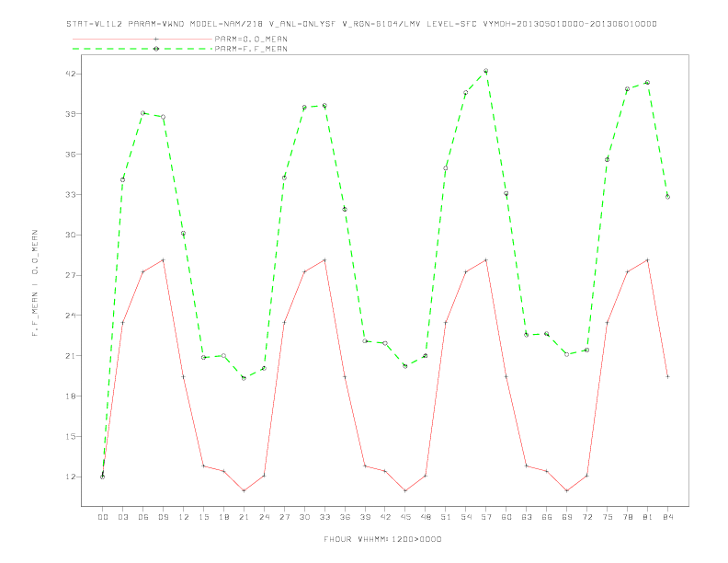The height and width of the screenshot is (563, 728).
Task: Click x-axis tick label 63
Action: point(527,517)
